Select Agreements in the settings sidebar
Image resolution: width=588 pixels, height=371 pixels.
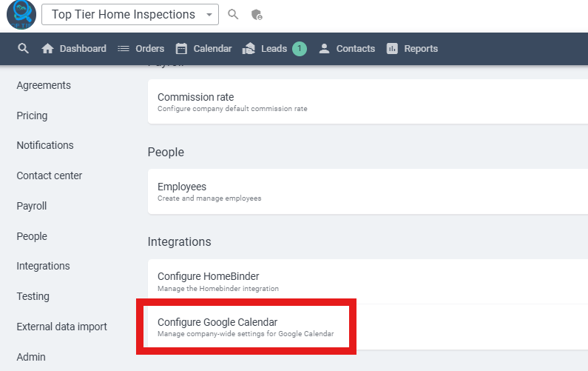44,85
